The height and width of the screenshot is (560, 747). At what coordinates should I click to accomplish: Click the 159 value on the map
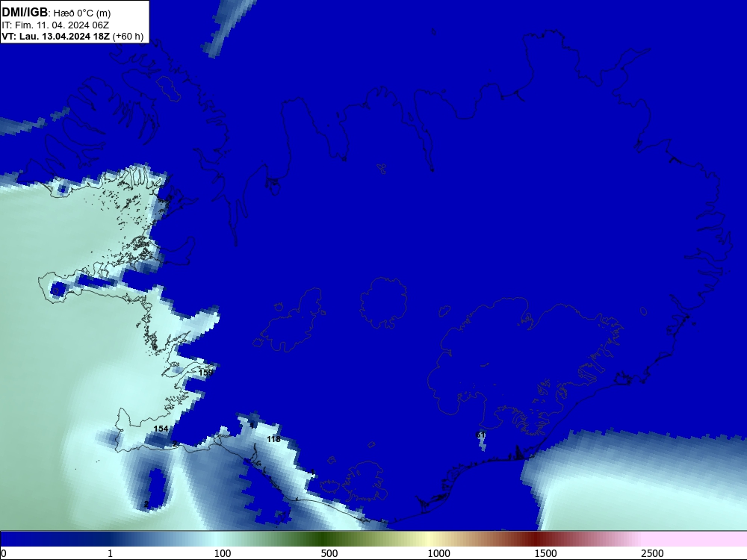[x=205, y=373]
